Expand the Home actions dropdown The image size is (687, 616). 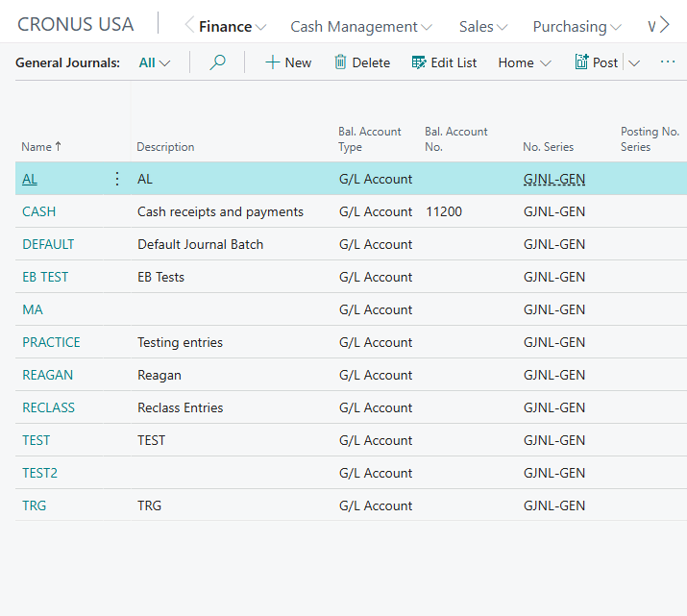(x=524, y=63)
